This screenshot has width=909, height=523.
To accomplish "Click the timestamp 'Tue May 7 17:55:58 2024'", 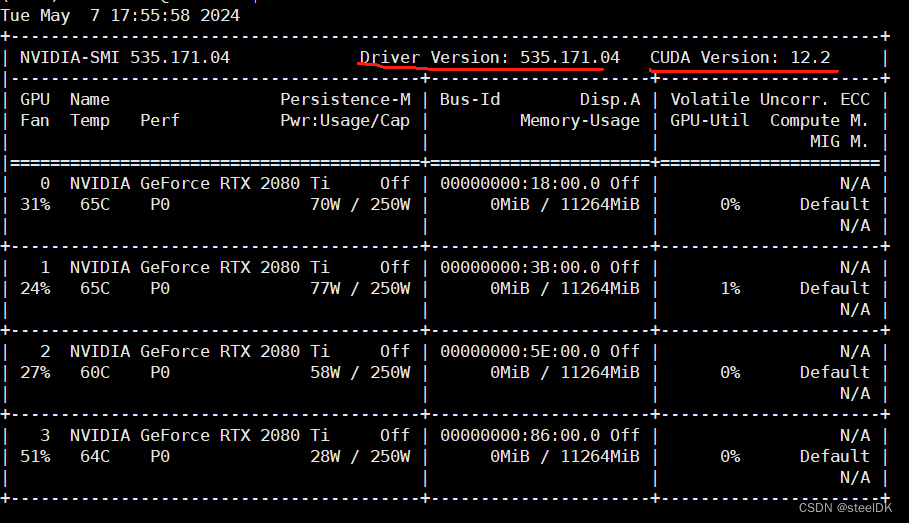I will pyautogui.click(x=120, y=15).
